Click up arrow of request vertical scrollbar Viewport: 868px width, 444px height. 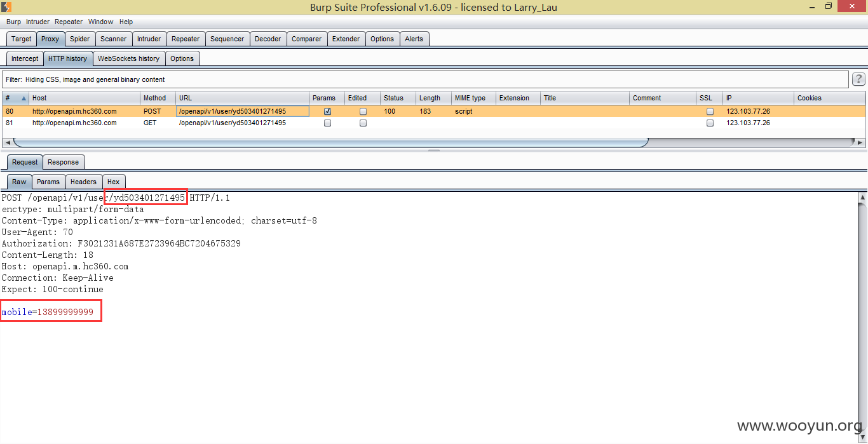(862, 198)
